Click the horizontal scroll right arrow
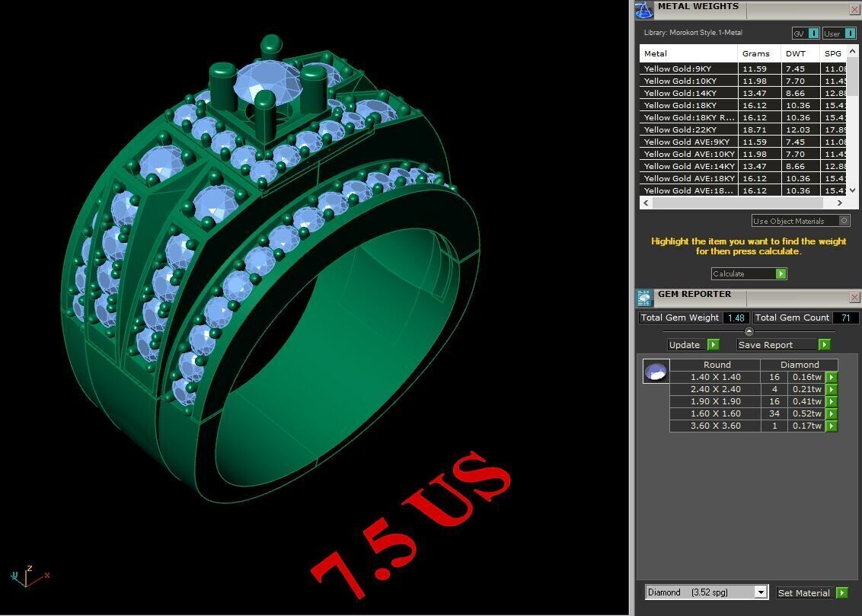This screenshot has width=862, height=616. [839, 203]
